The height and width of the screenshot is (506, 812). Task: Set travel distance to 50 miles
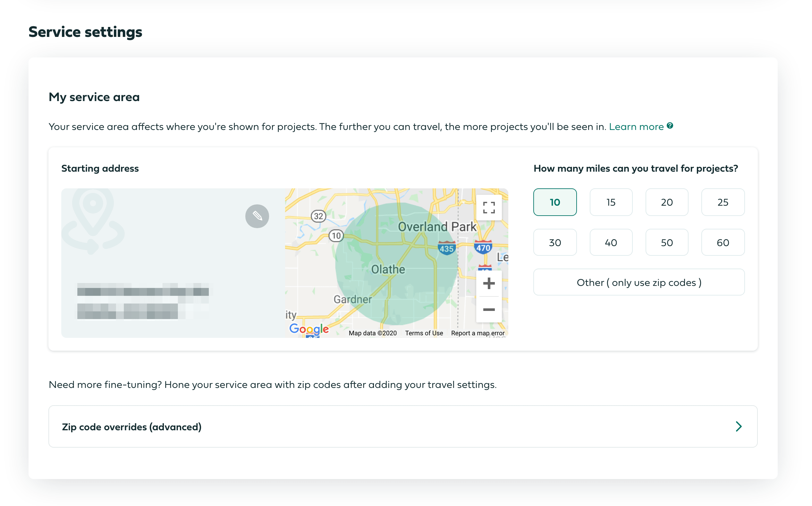point(666,243)
